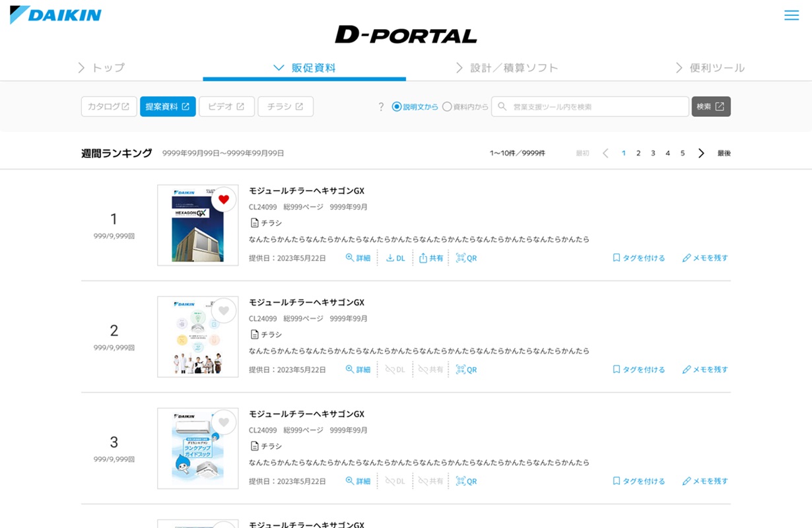Viewport: 812px width, 528px height.
Task: Click the Daikin logo
Action: (x=55, y=15)
